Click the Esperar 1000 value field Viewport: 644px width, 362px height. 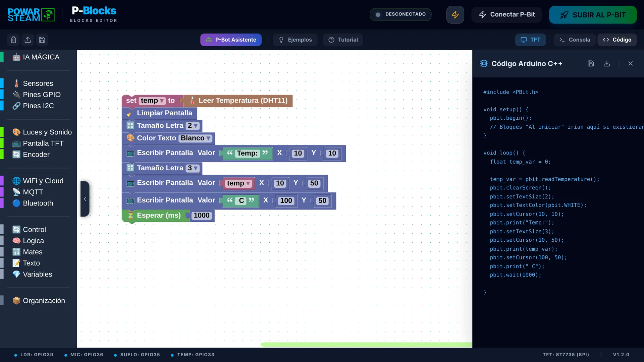(x=202, y=216)
